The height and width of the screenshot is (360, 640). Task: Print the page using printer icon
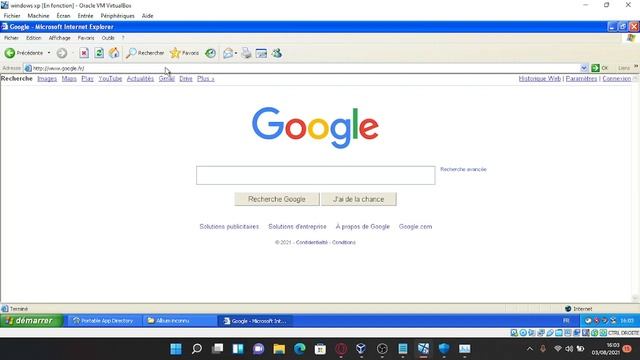(x=246, y=53)
